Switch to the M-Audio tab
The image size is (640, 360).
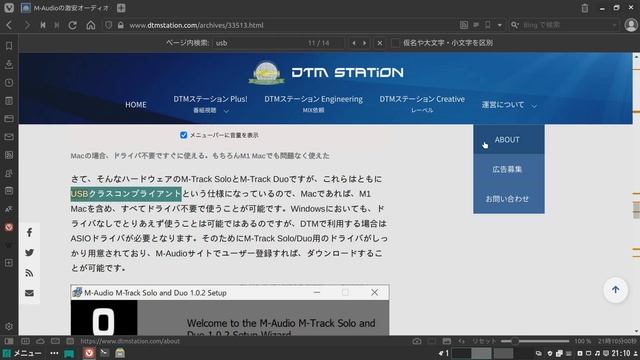point(65,8)
